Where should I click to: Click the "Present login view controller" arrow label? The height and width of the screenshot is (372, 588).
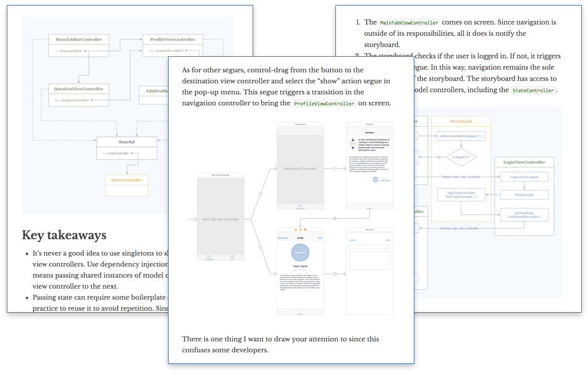tap(461, 177)
